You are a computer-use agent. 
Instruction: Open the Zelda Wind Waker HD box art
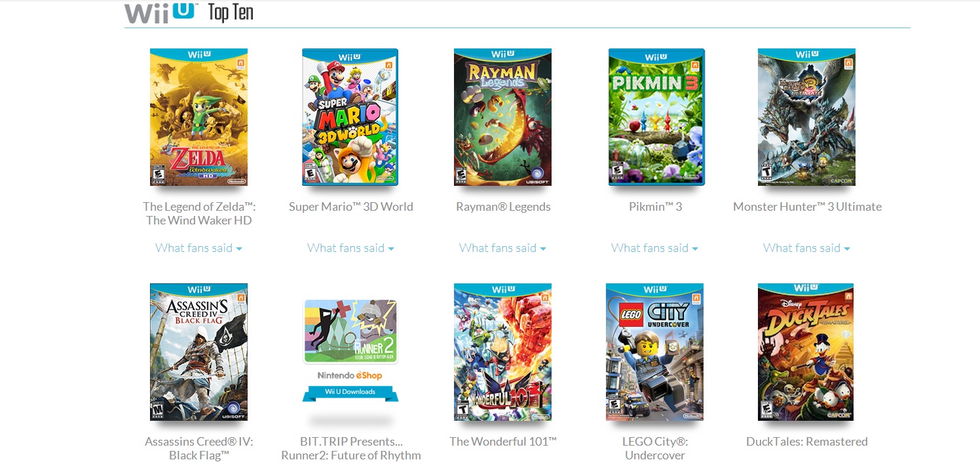coord(198,117)
